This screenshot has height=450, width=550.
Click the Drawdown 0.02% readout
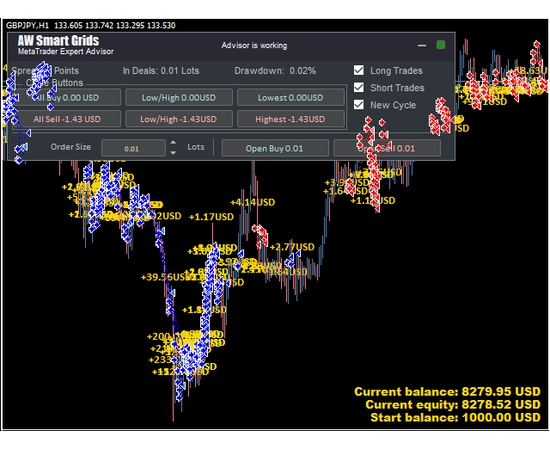click(x=275, y=71)
